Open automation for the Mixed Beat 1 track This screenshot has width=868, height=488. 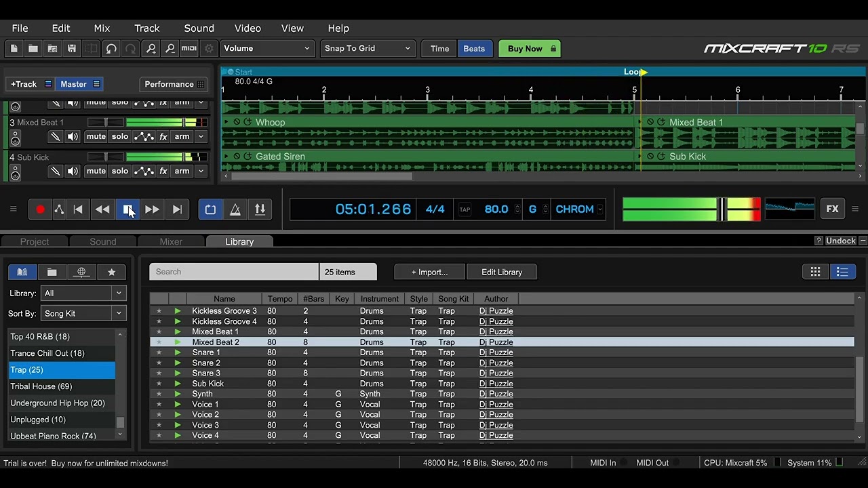click(144, 137)
